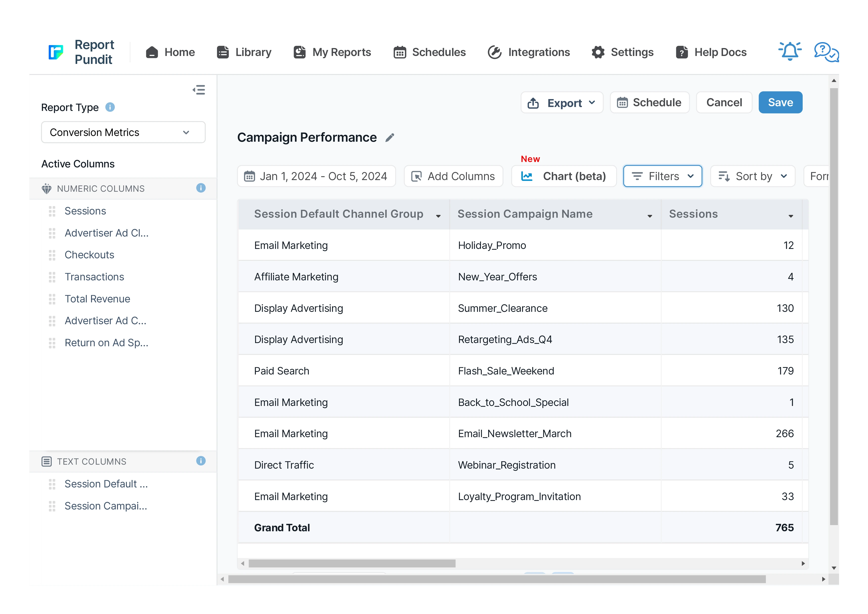
Task: Click the table's horizontal scrollbar thumb
Action: coord(352,563)
